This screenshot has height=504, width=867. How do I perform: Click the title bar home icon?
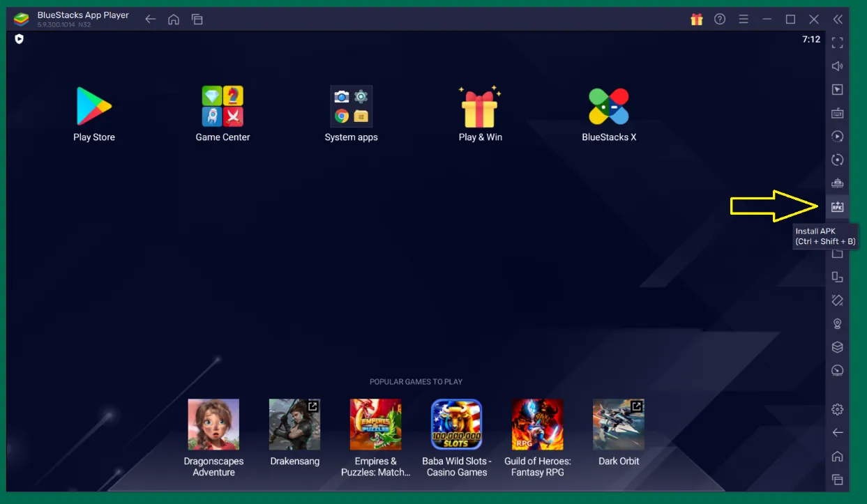coord(174,20)
